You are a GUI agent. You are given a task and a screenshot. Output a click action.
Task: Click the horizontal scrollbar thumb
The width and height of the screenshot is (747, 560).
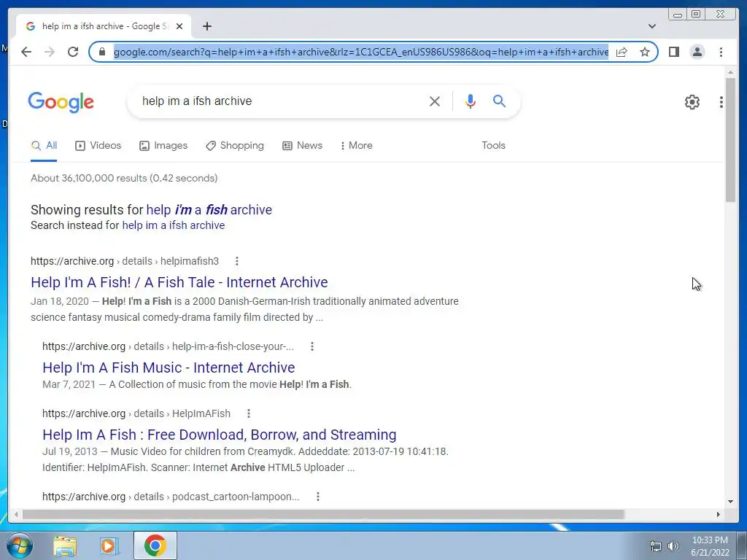click(323, 514)
